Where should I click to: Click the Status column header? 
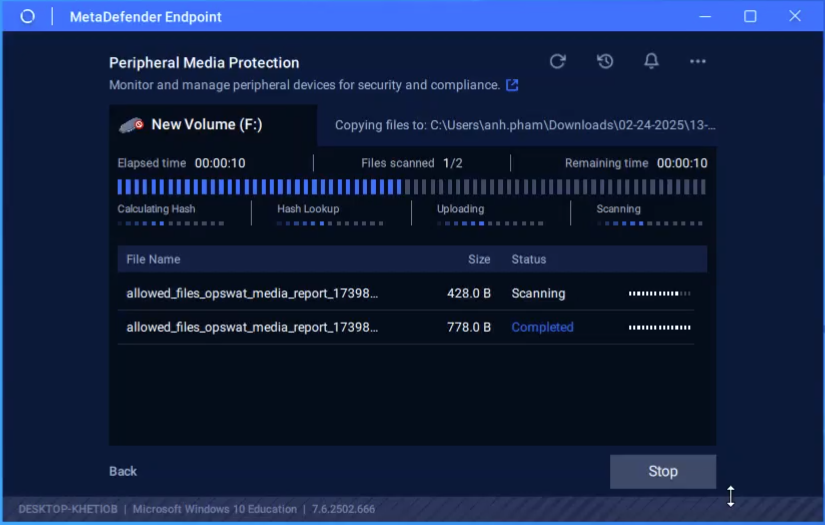529,259
